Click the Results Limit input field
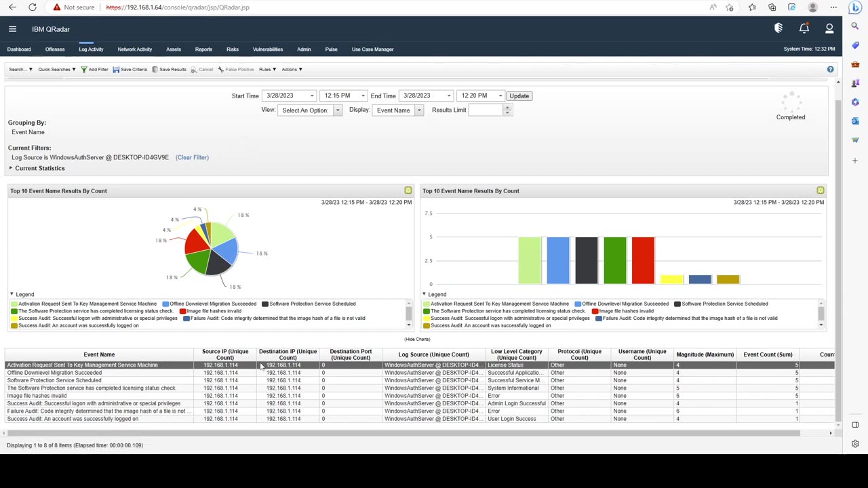Image resolution: width=868 pixels, height=488 pixels. coord(486,110)
